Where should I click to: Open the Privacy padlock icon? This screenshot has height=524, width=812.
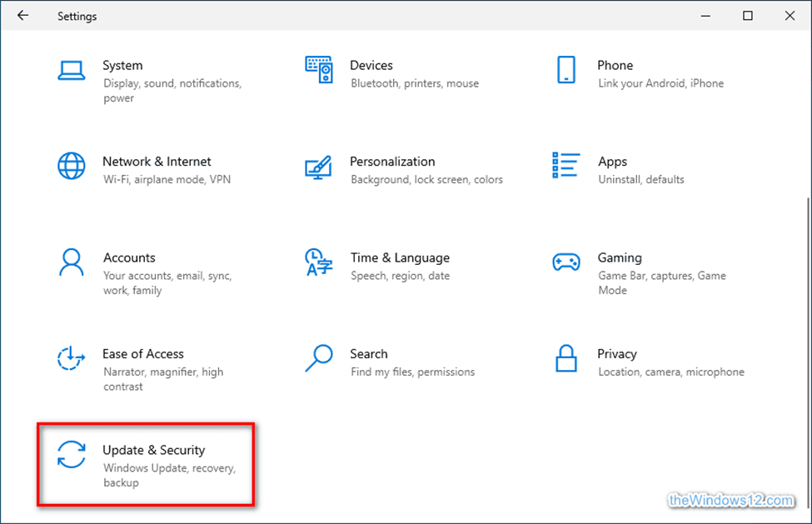pyautogui.click(x=566, y=358)
